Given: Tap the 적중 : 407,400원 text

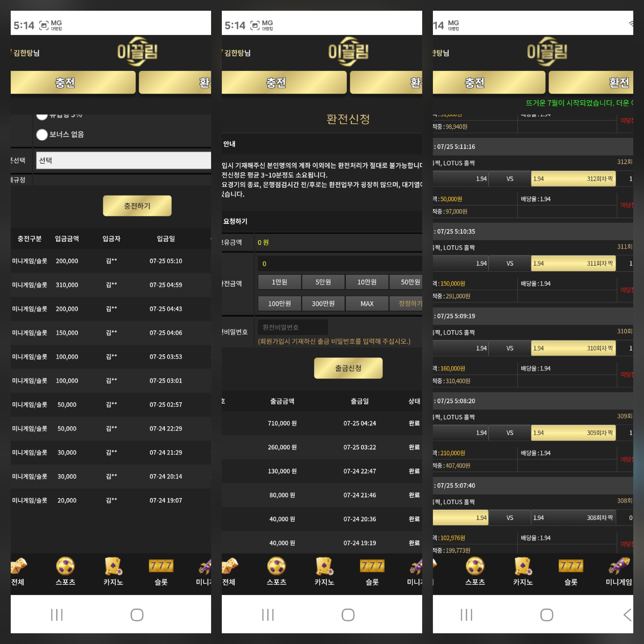Looking at the screenshot, I should coord(451,466).
